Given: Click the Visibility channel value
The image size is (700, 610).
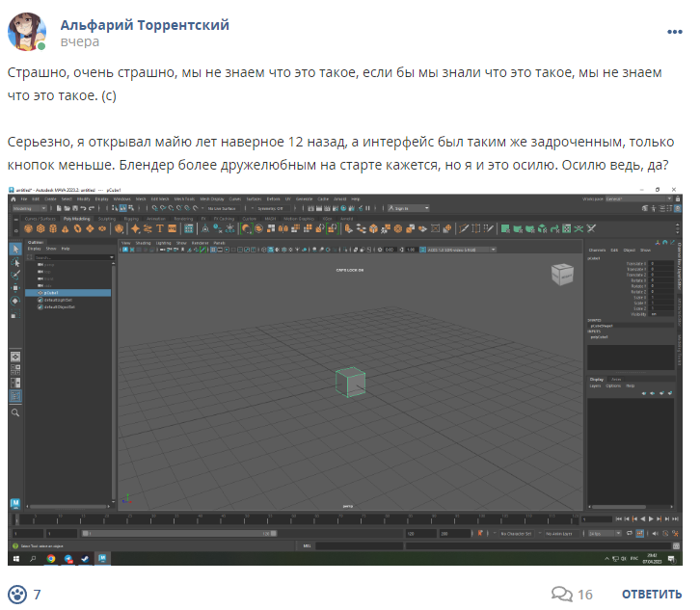Looking at the screenshot, I should [661, 314].
